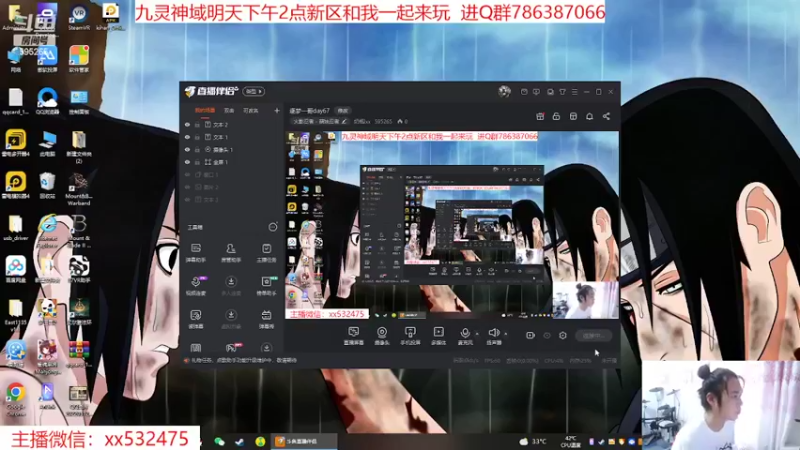The width and height of the screenshot is (800, 450).
Task: Open the main hamburger menu in title bar
Action: point(574,92)
